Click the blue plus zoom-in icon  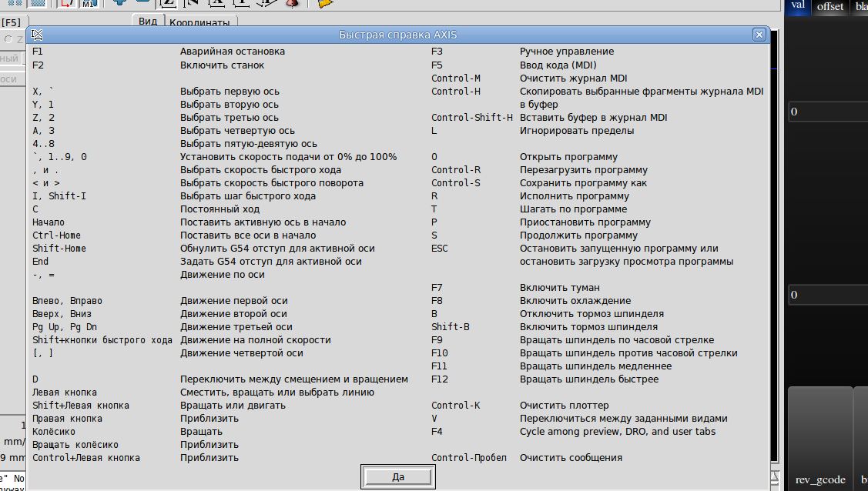119,3
